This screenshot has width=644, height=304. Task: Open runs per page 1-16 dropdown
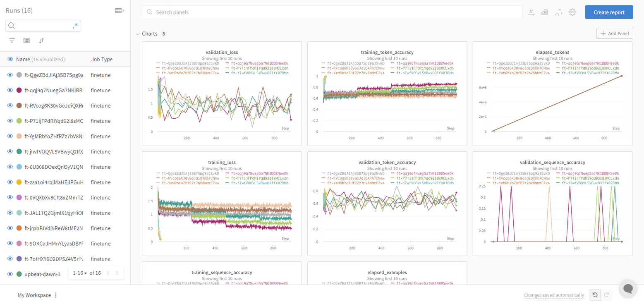point(80,273)
